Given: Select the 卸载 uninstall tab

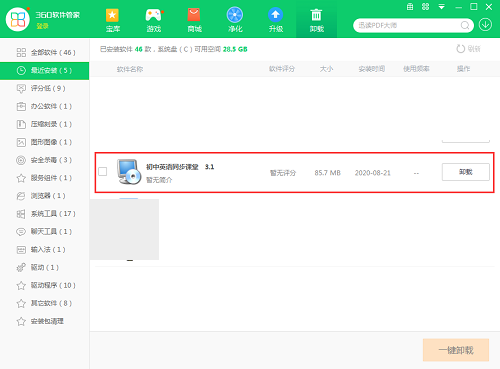Looking at the screenshot, I should click(316, 20).
